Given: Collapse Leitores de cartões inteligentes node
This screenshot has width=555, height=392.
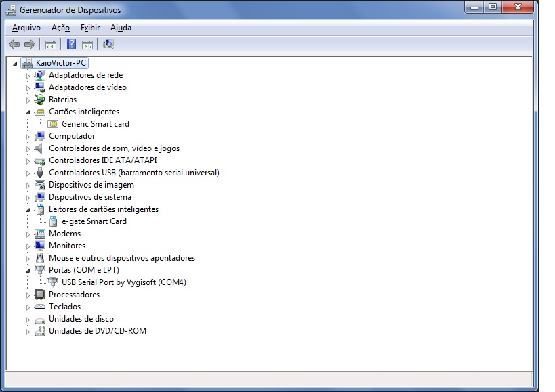Looking at the screenshot, I should 28,210.
